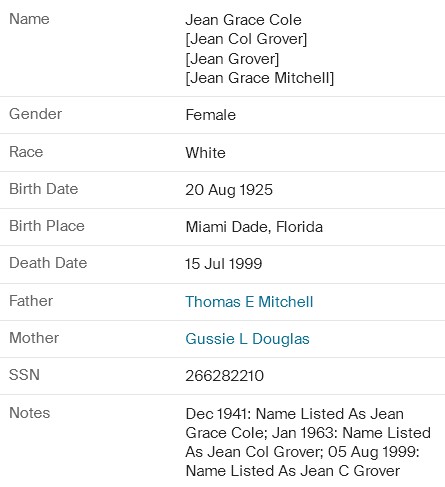Click the Birth Place field label
This screenshot has width=445, height=487.
(47, 226)
